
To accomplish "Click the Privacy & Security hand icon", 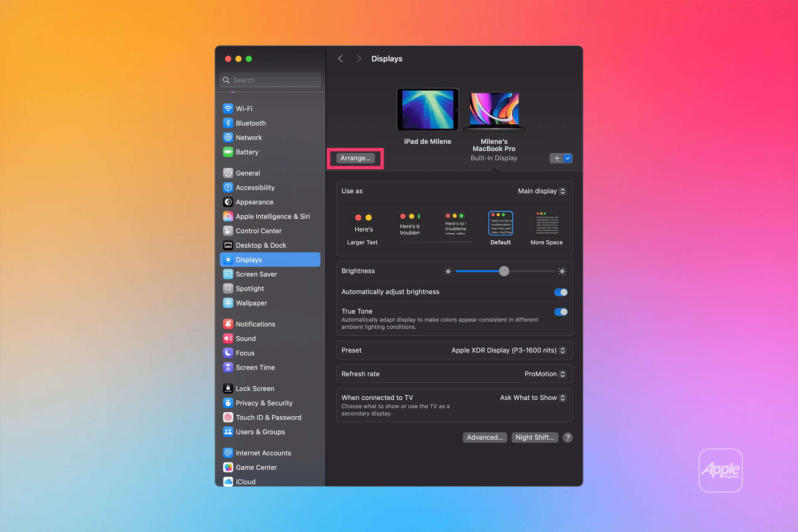I will click(x=228, y=403).
